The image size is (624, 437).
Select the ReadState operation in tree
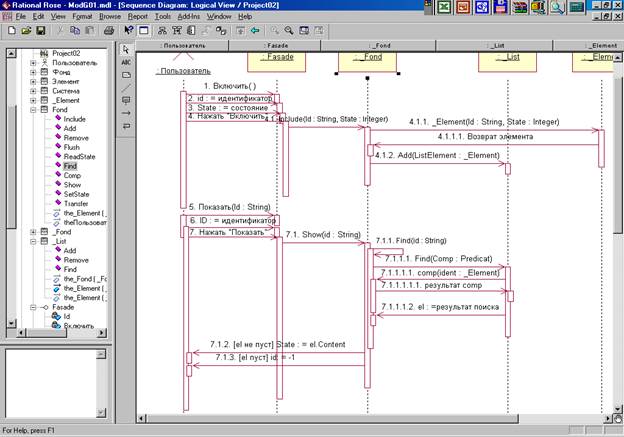tap(79, 156)
